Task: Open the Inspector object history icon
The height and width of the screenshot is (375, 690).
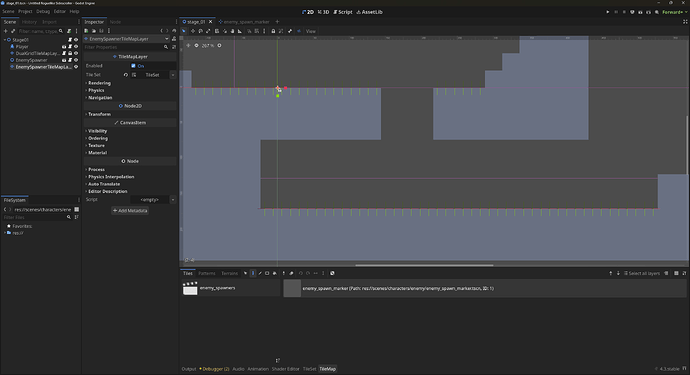Action: pos(174,31)
